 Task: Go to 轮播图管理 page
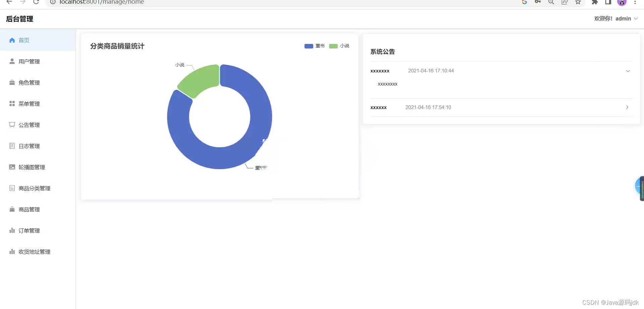[38, 167]
